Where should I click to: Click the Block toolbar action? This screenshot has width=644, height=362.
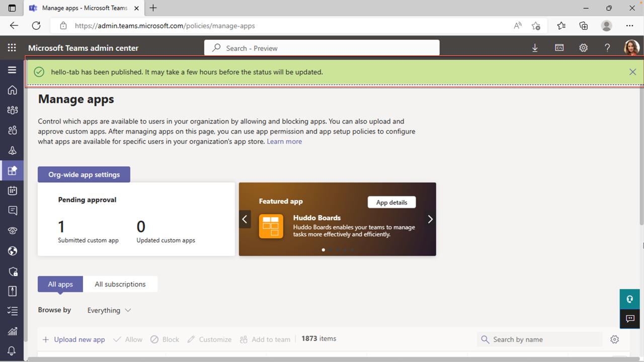point(165,339)
